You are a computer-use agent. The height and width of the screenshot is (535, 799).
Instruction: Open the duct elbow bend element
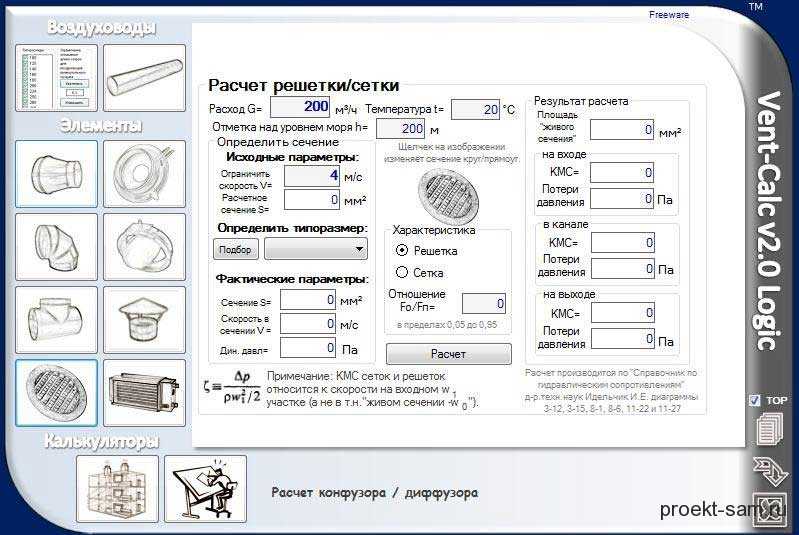click(57, 247)
